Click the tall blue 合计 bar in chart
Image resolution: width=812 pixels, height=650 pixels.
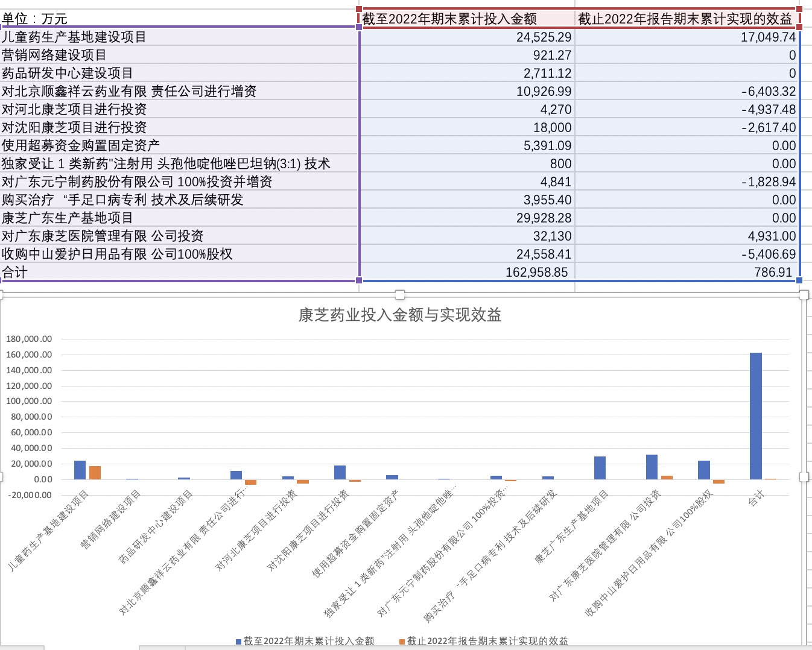(x=756, y=416)
